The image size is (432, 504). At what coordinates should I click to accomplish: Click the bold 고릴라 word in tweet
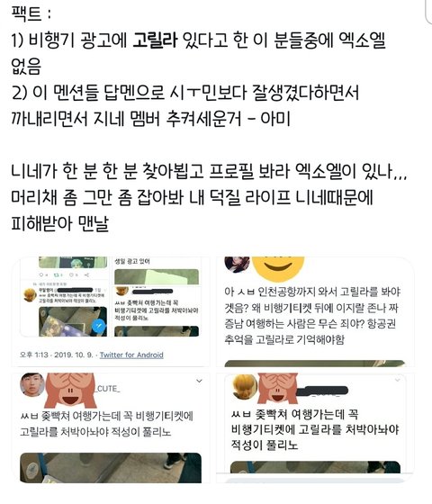pyautogui.click(x=155, y=40)
